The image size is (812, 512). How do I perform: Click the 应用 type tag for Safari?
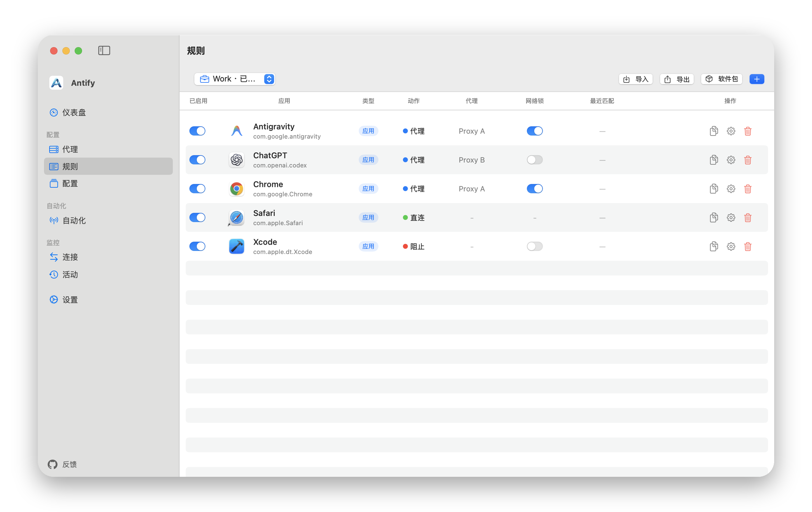[x=368, y=217]
